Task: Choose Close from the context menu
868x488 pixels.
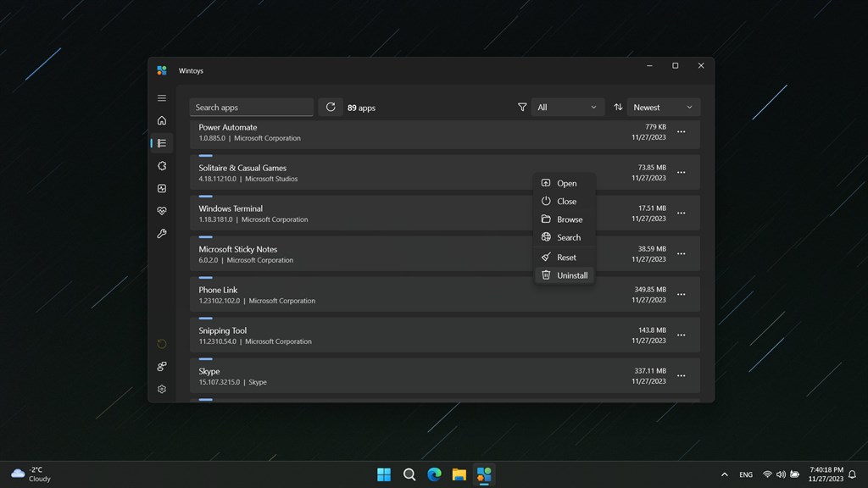Action: click(565, 202)
